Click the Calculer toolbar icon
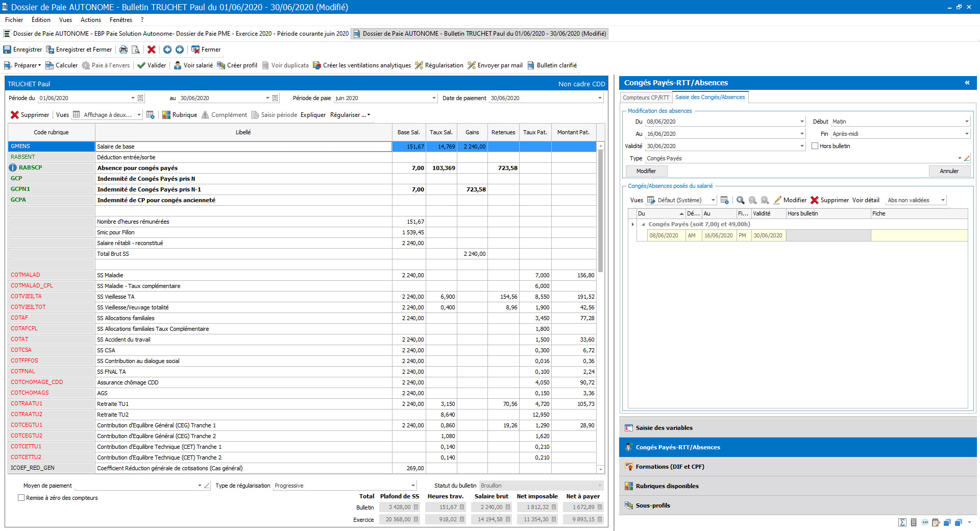 [50, 65]
